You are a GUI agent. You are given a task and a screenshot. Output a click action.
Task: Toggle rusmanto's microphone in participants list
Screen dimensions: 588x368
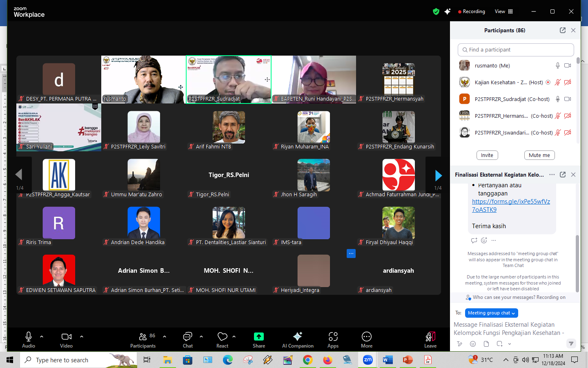coord(557,65)
